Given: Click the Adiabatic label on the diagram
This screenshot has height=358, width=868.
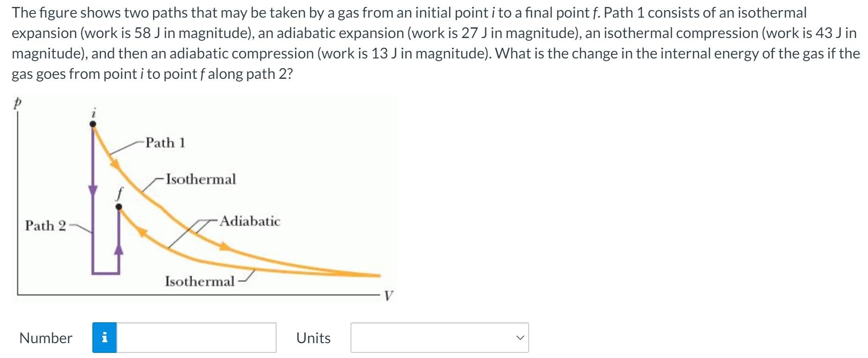Looking at the screenshot, I should [251, 222].
